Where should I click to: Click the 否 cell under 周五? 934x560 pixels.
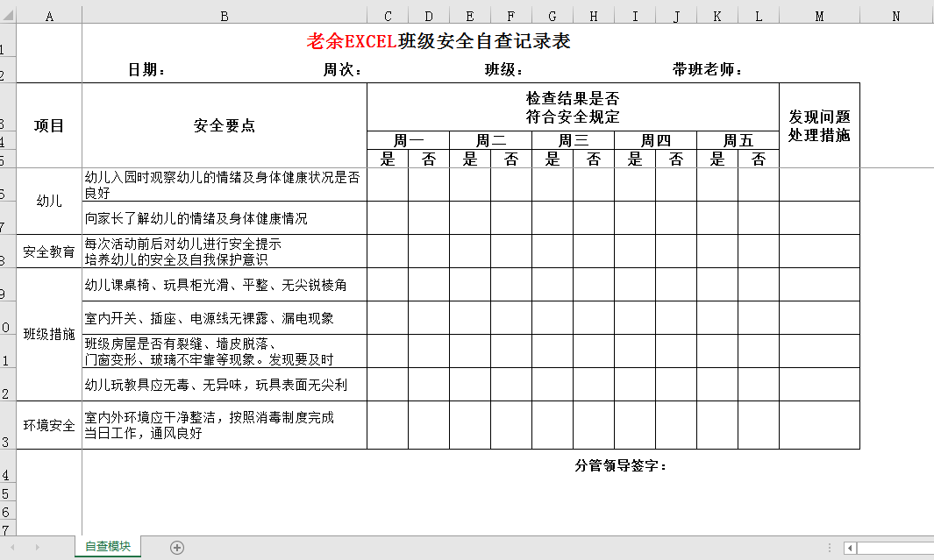759,159
